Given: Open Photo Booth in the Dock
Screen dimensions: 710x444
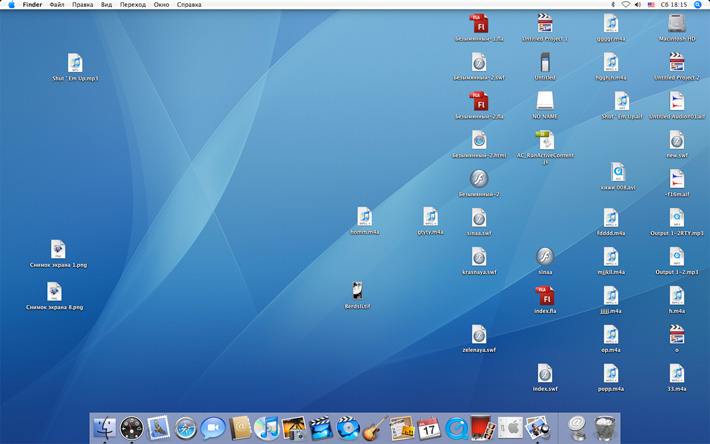Looking at the screenshot, I should click(x=483, y=428).
